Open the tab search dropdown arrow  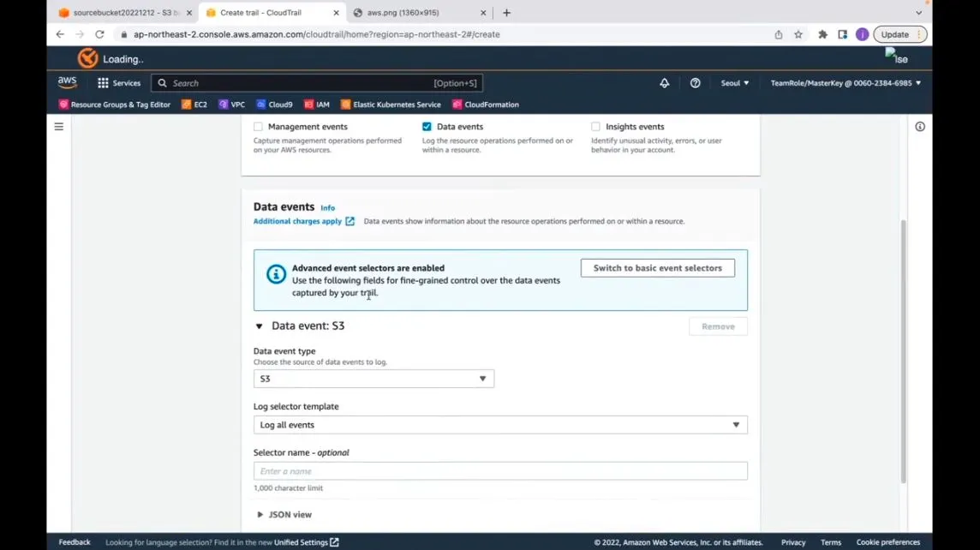click(918, 13)
